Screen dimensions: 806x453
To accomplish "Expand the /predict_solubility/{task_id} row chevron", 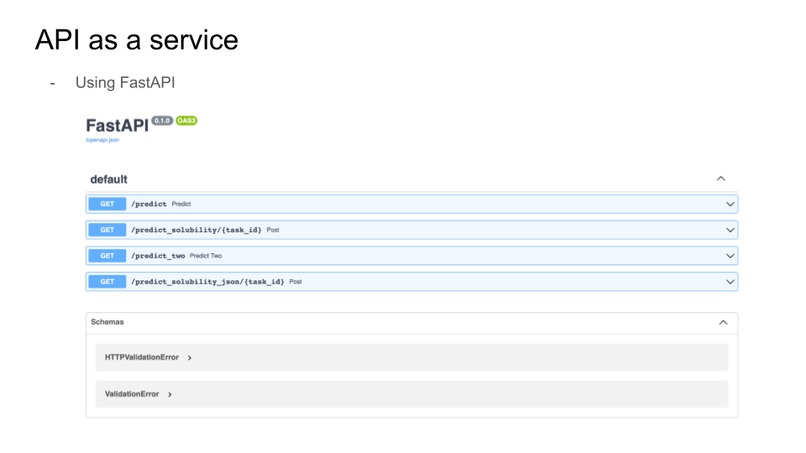I will [730, 230].
